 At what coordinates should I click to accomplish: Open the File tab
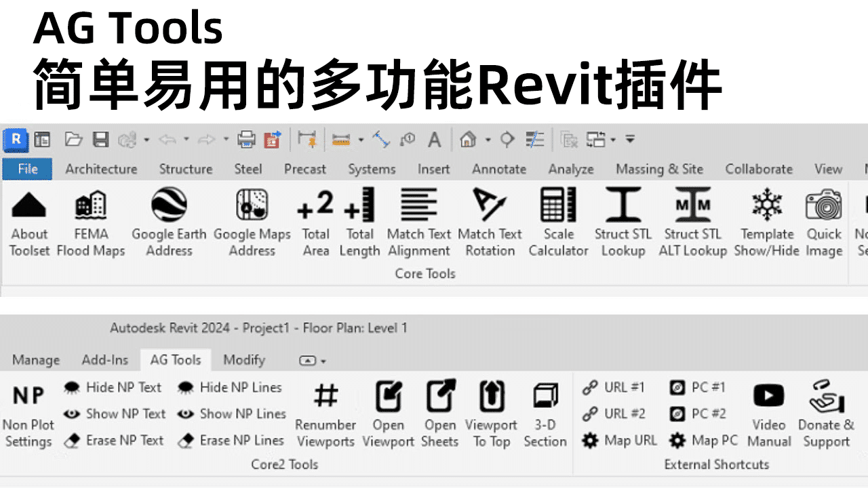(x=28, y=169)
